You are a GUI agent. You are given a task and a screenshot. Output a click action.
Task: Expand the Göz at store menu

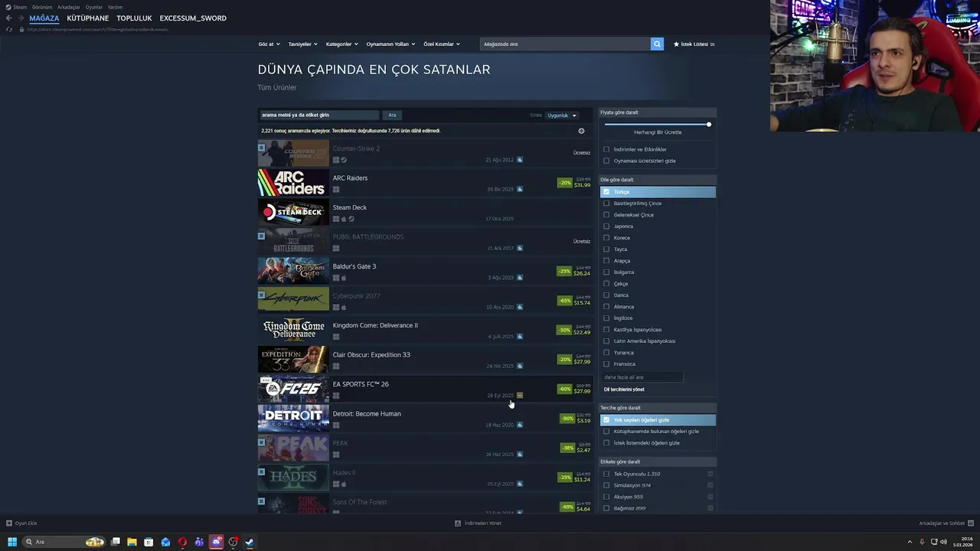tap(269, 44)
